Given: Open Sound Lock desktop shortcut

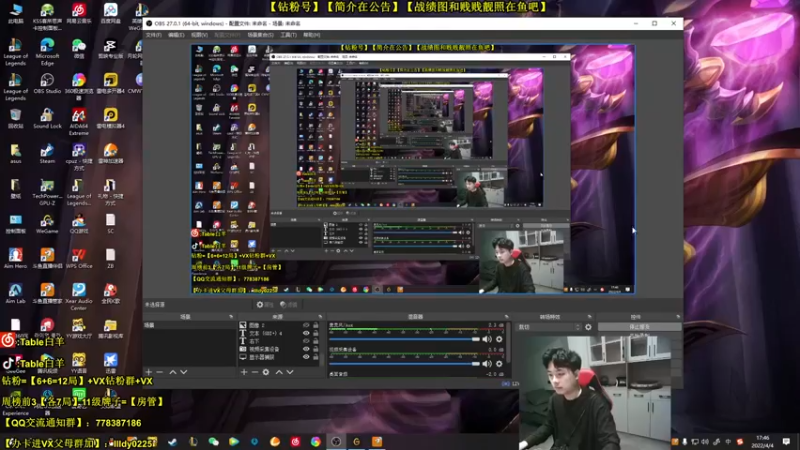Looking at the screenshot, I should click(x=47, y=119).
